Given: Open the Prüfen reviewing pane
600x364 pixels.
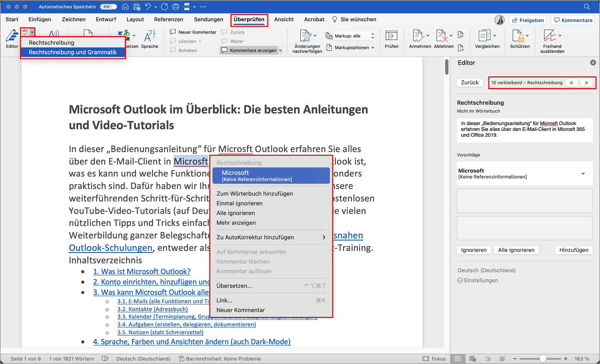Looking at the screenshot, I should (392, 39).
